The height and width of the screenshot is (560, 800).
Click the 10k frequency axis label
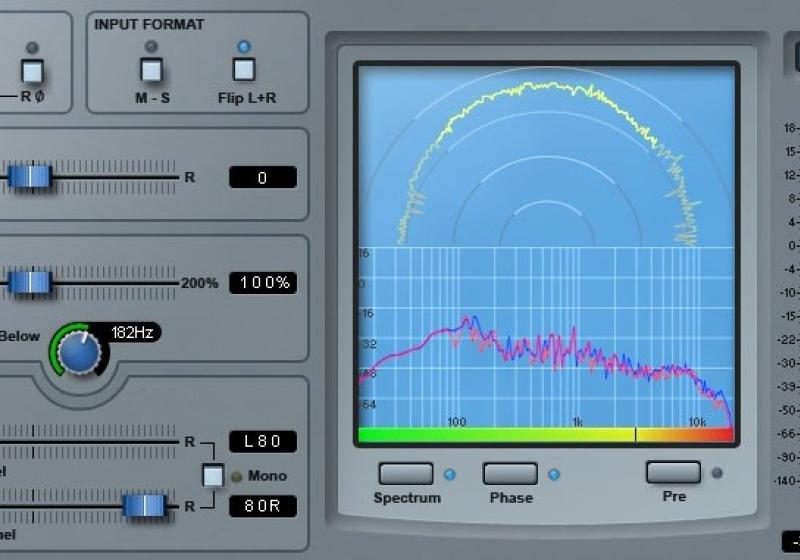697,422
